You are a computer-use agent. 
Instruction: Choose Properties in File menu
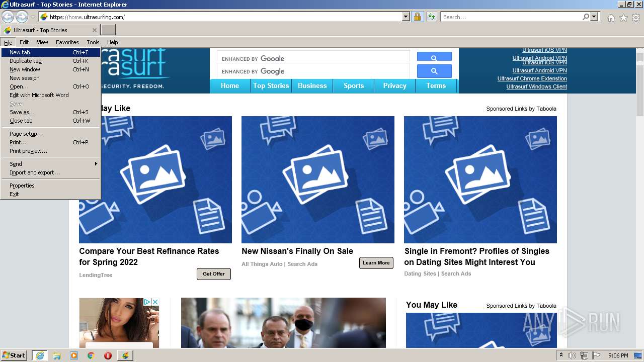51,186
